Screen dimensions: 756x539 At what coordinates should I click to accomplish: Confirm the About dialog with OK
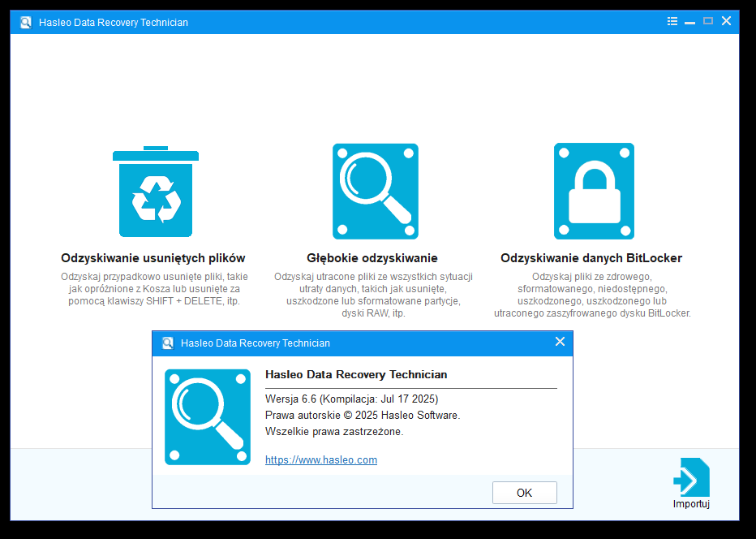525,493
